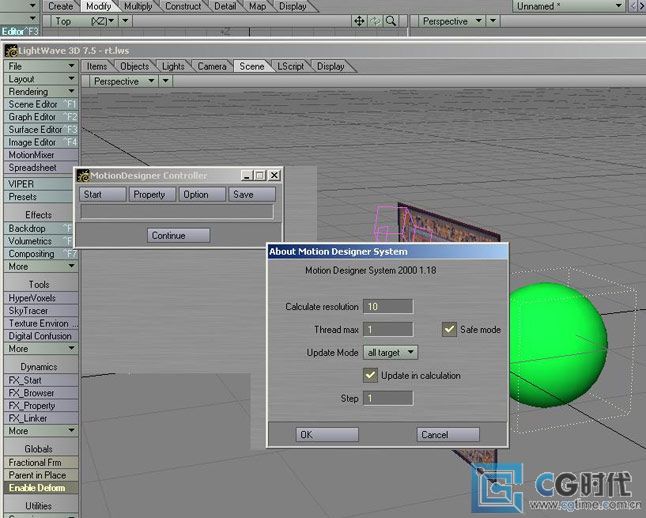Expand More menu under Dynamics
Viewport: 646px width, 518px height.
point(41,431)
